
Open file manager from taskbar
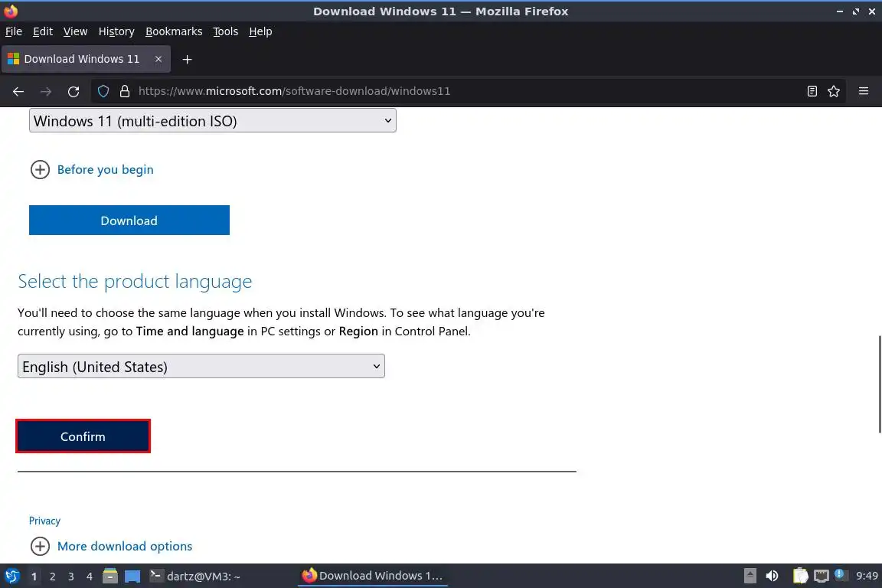110,577
